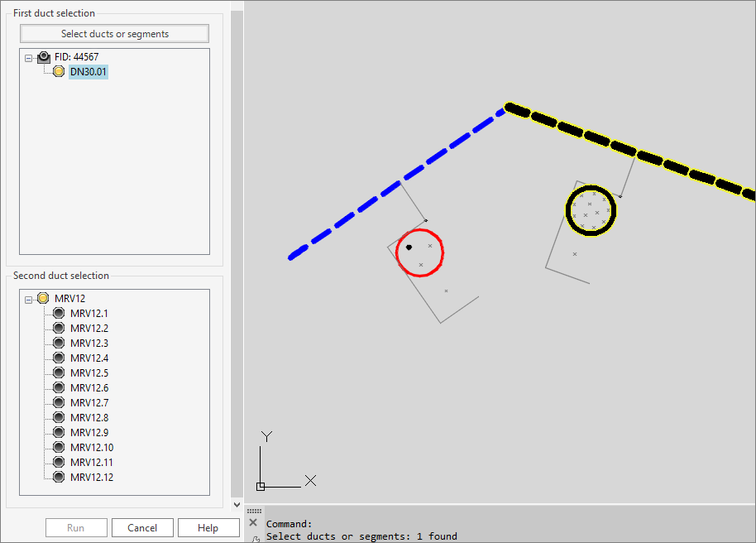Click the FID: 44567 node icon
Viewport: 756px width, 543px height.
(x=44, y=57)
